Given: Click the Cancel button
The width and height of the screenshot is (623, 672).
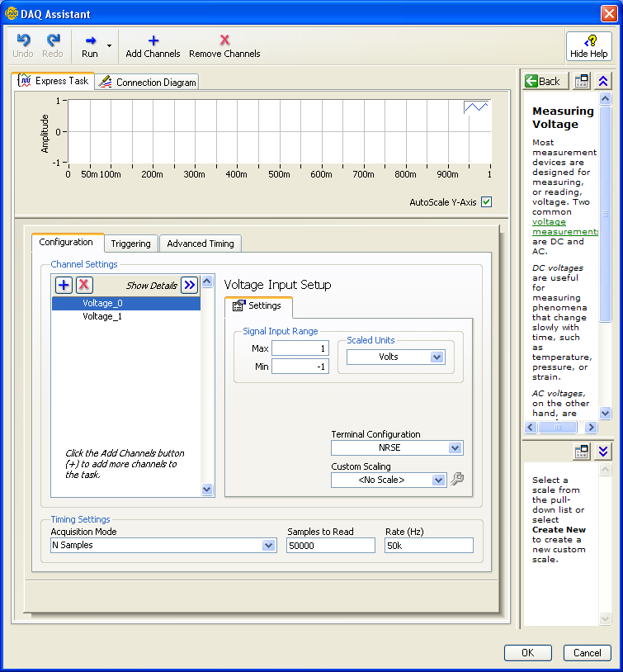Looking at the screenshot, I should 587,653.
